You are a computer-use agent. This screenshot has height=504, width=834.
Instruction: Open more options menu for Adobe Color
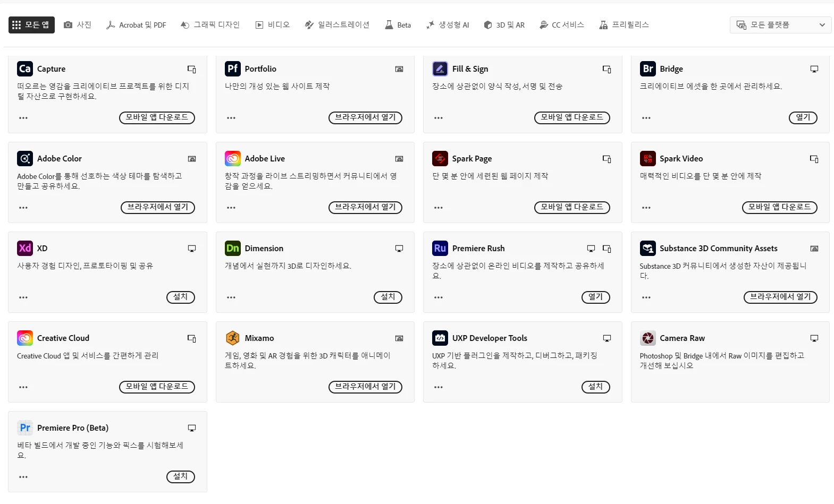tap(23, 208)
